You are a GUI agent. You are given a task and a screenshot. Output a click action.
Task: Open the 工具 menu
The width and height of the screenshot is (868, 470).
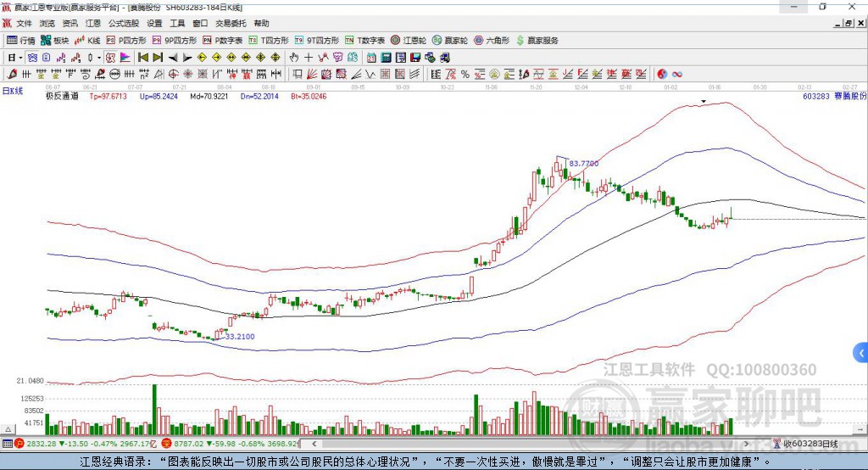177,23
